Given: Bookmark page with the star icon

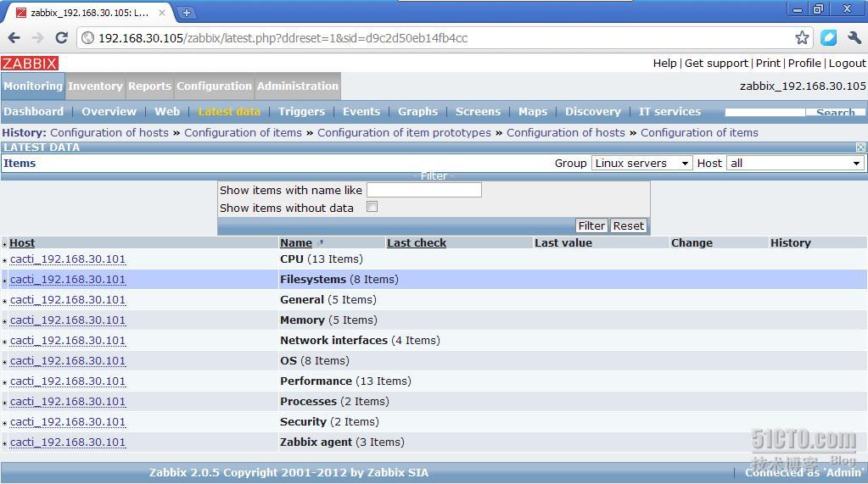Looking at the screenshot, I should (802, 37).
